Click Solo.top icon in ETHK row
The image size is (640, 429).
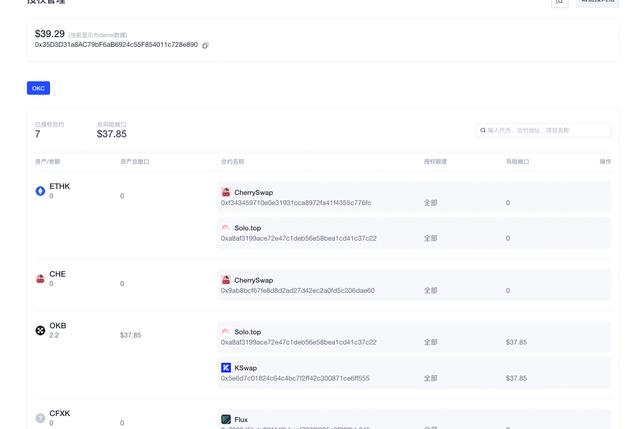click(226, 228)
